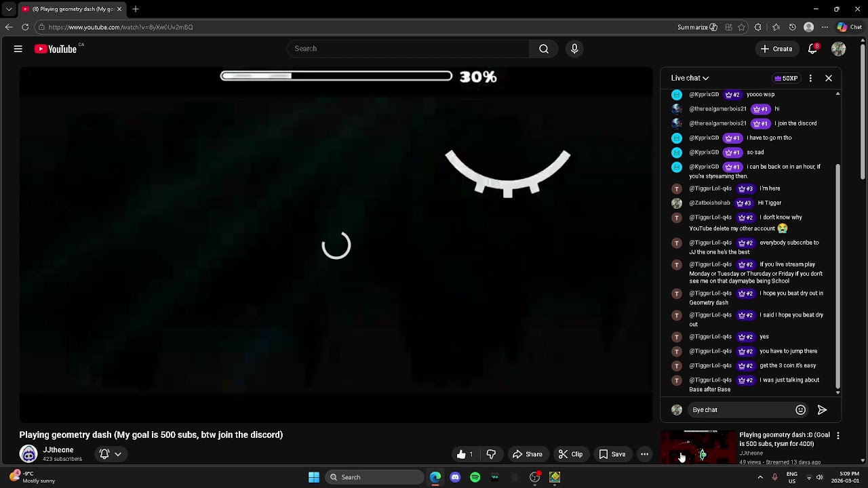Open suggested video three-dot menu
This screenshot has height=488, width=868.
click(838, 436)
